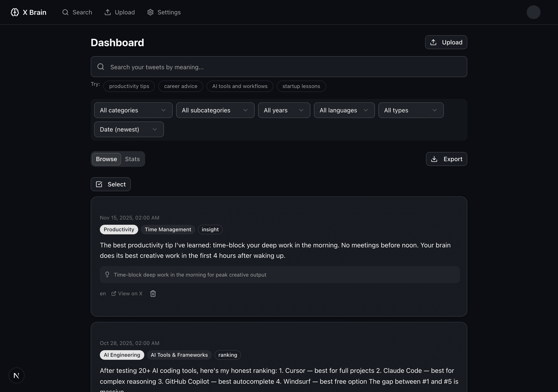Image resolution: width=558 pixels, height=392 pixels.
Task: Enable Select mode for tweets
Action: tap(111, 184)
